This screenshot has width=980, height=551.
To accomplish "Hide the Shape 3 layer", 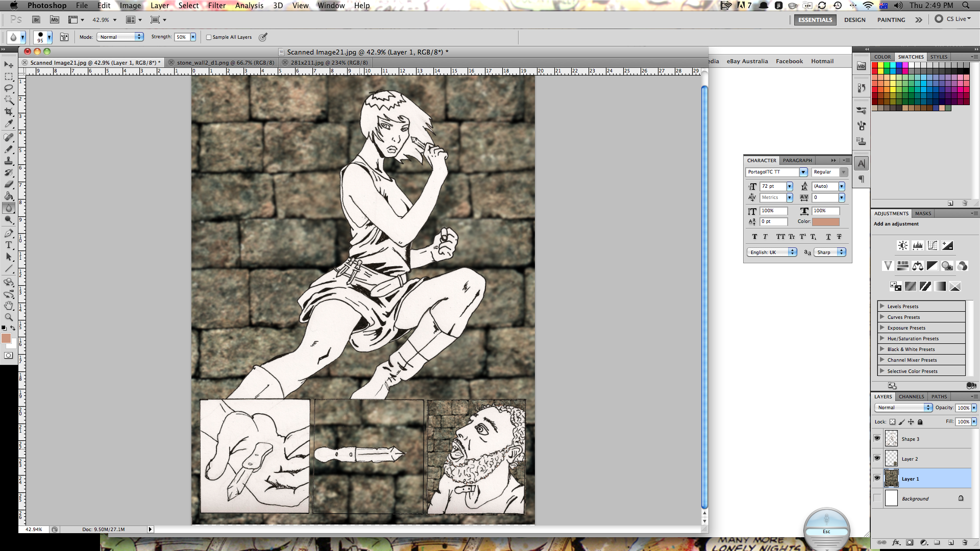I will pos(877,438).
